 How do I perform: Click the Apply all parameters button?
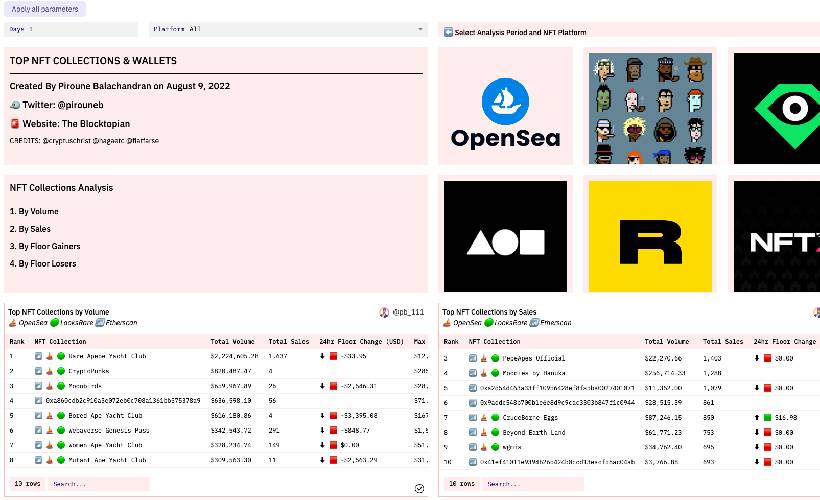point(45,9)
